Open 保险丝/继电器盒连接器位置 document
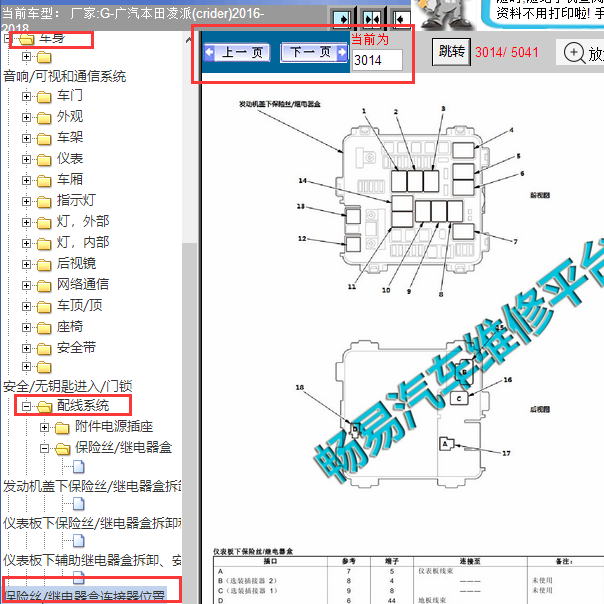The image size is (604, 604). [85, 596]
